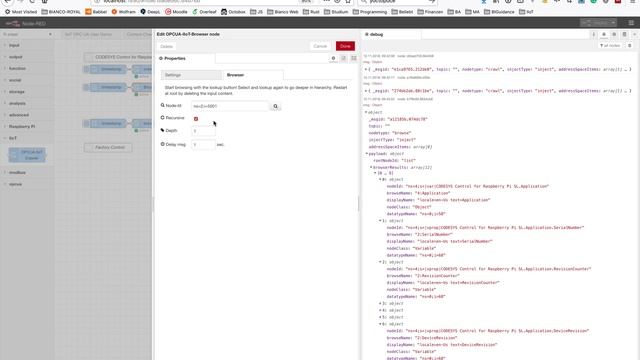Toggle the Recursive checkbox
Viewport: 640px width, 360px height.
196,119
